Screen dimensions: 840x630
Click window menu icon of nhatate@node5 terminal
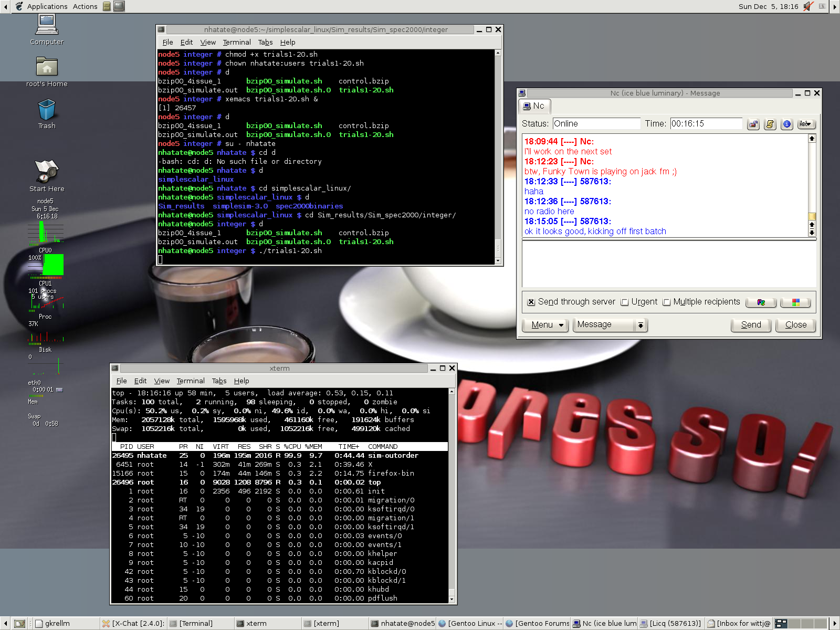tap(161, 29)
